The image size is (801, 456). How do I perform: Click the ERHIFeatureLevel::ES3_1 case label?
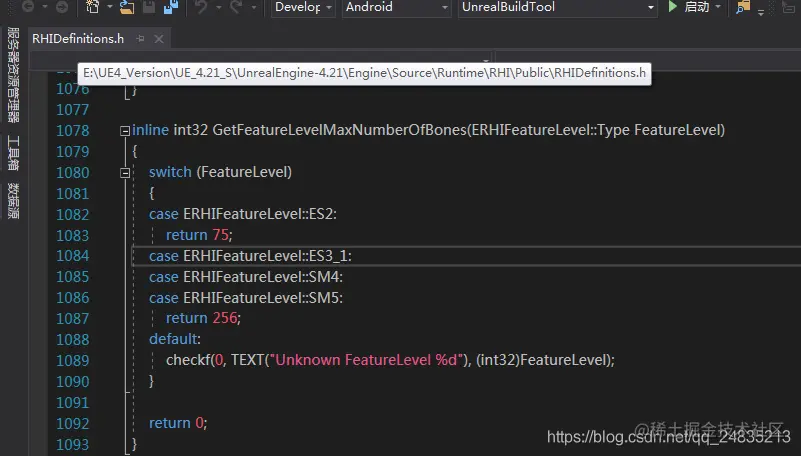click(x=267, y=256)
